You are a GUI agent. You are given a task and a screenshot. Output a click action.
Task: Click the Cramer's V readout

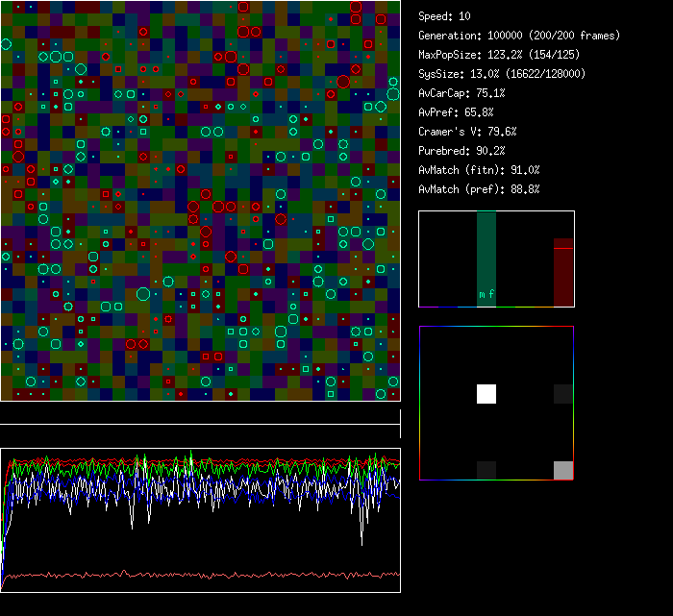[x=467, y=132]
